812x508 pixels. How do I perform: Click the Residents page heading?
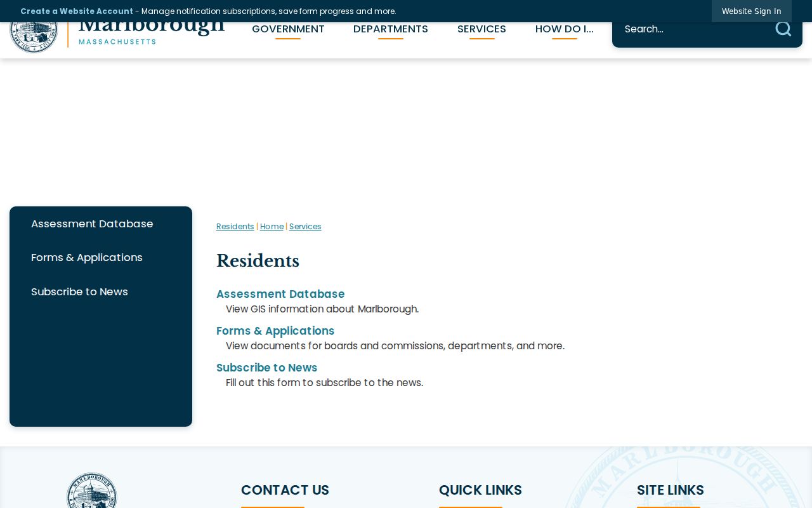(258, 261)
